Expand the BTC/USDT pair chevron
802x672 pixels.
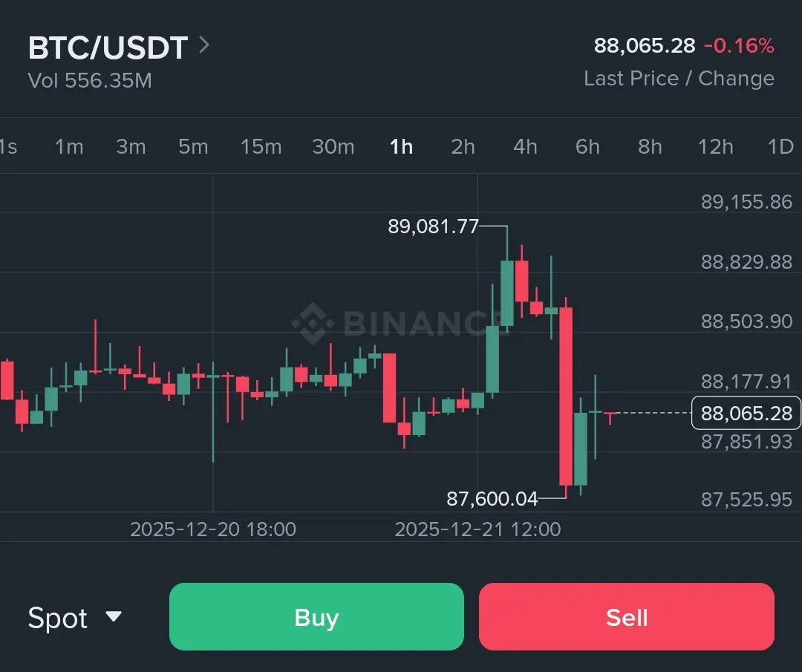point(204,46)
